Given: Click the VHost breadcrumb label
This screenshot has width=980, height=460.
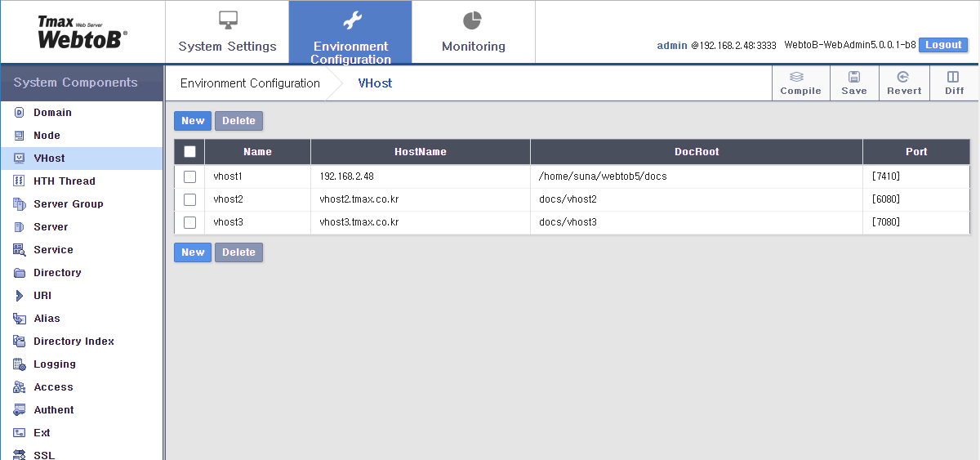Looking at the screenshot, I should [x=375, y=83].
